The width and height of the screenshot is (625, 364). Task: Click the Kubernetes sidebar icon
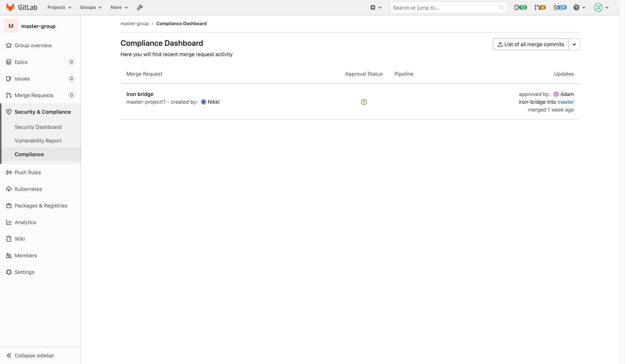(x=9, y=189)
